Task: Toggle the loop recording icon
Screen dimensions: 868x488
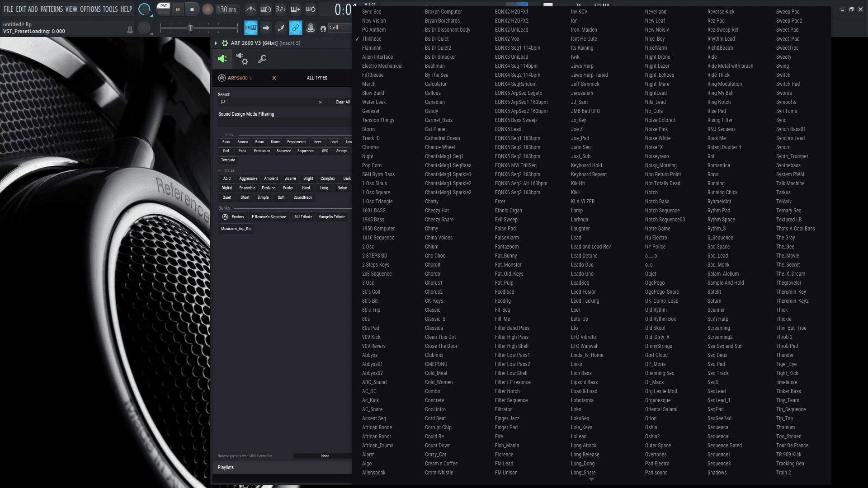Action: 311,9
